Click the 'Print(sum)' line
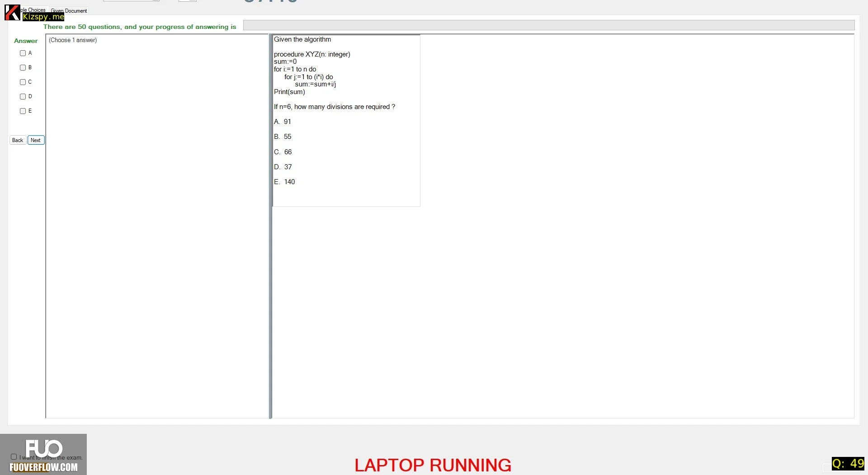This screenshot has width=868, height=475. pos(289,92)
